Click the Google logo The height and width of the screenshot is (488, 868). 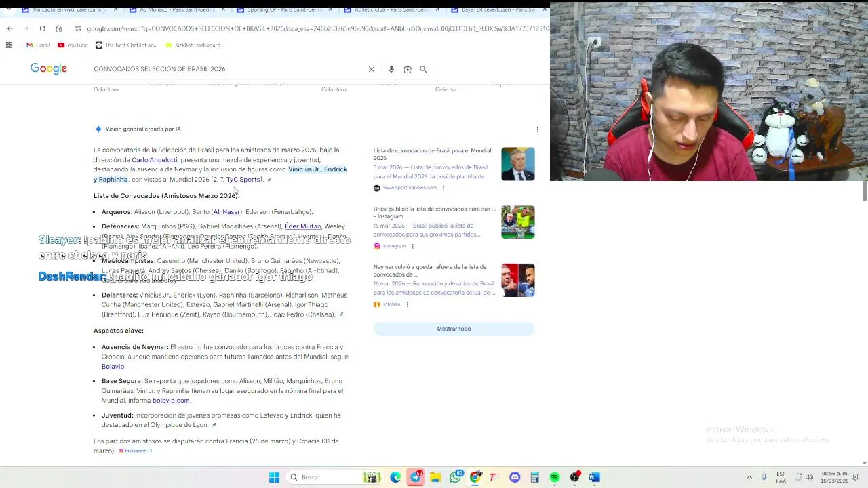tap(48, 68)
